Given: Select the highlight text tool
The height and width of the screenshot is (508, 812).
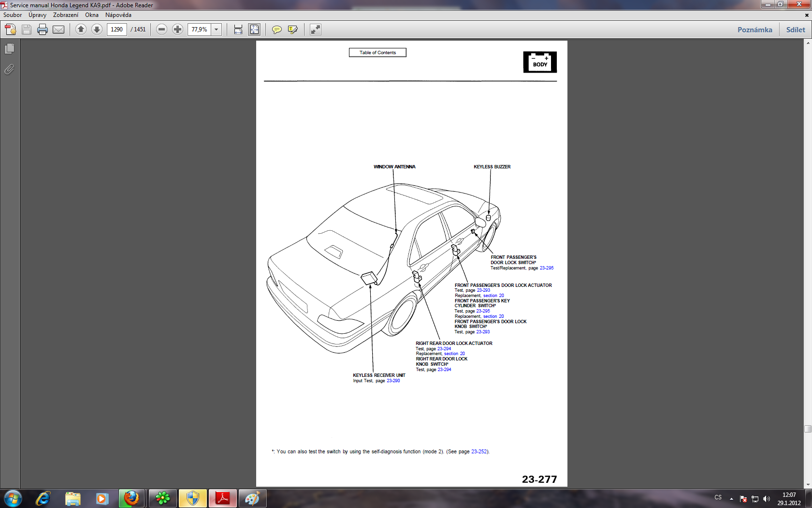Looking at the screenshot, I should pyautogui.click(x=292, y=30).
